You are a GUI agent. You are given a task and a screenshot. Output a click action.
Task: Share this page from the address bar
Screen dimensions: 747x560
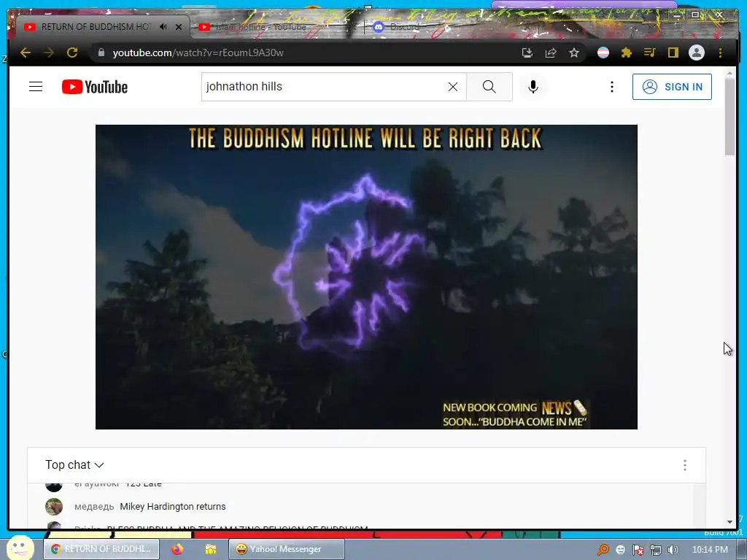point(551,52)
